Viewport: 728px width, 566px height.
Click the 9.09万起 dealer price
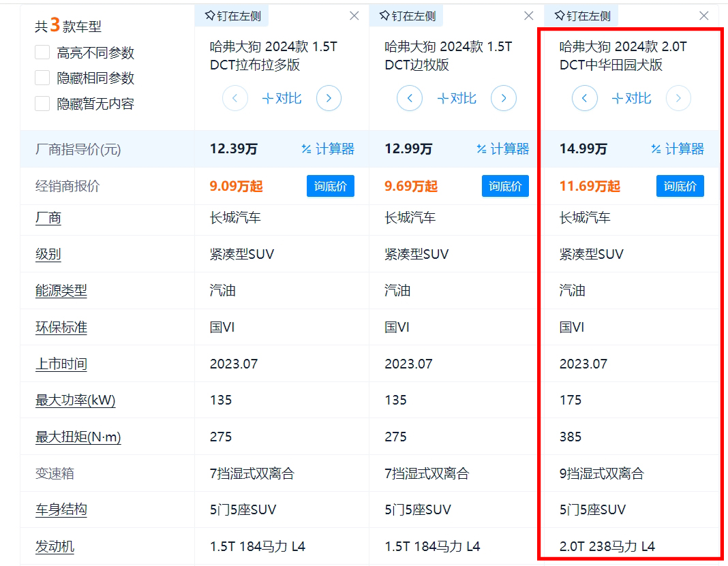tap(237, 186)
